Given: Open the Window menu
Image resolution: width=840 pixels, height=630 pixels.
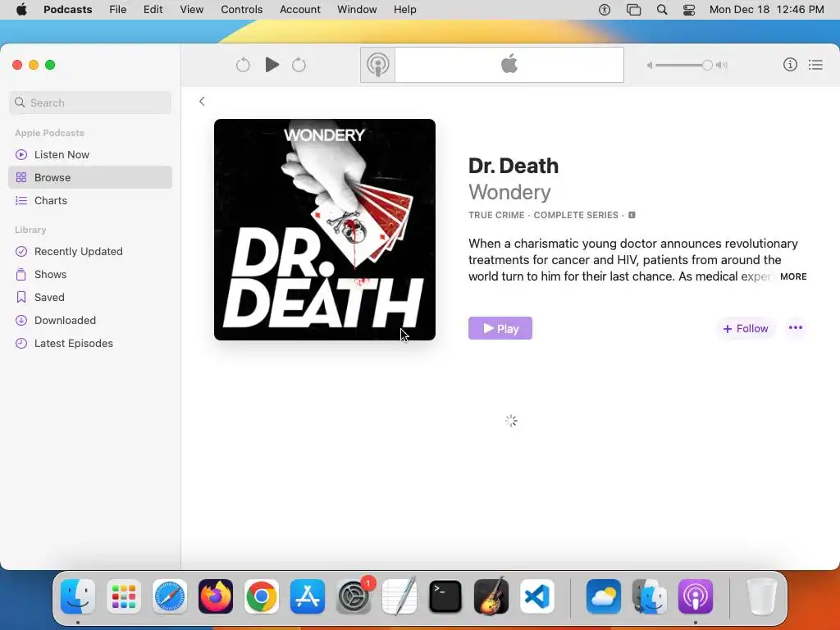Looking at the screenshot, I should pyautogui.click(x=357, y=9).
